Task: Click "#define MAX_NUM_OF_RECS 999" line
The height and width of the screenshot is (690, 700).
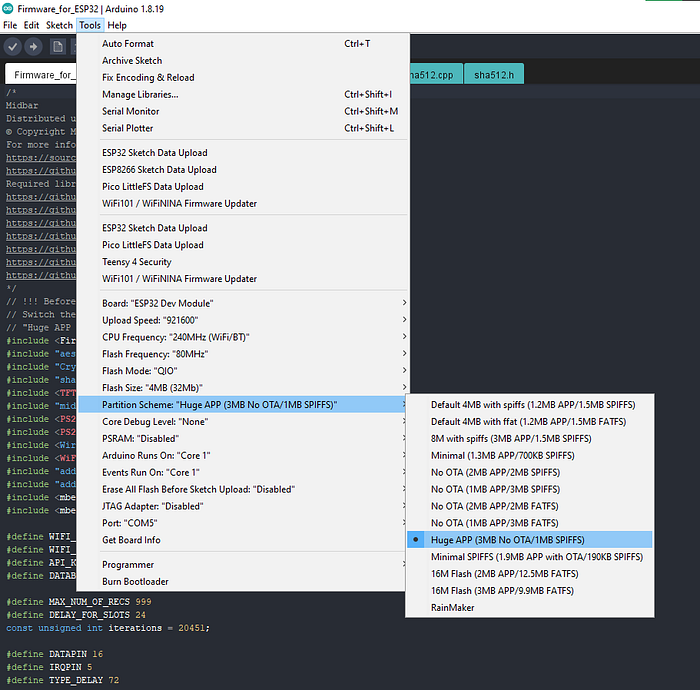Action: (x=79, y=602)
